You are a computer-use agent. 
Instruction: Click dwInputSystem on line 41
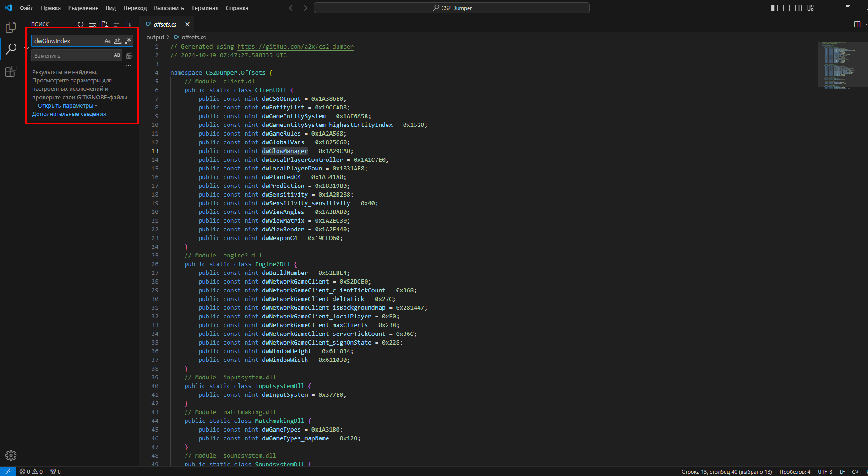(285, 395)
